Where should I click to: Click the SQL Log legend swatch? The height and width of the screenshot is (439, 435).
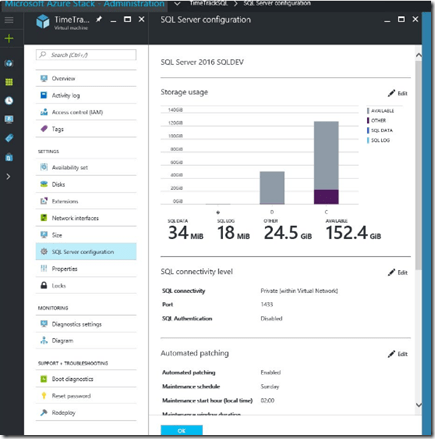[x=368, y=140]
